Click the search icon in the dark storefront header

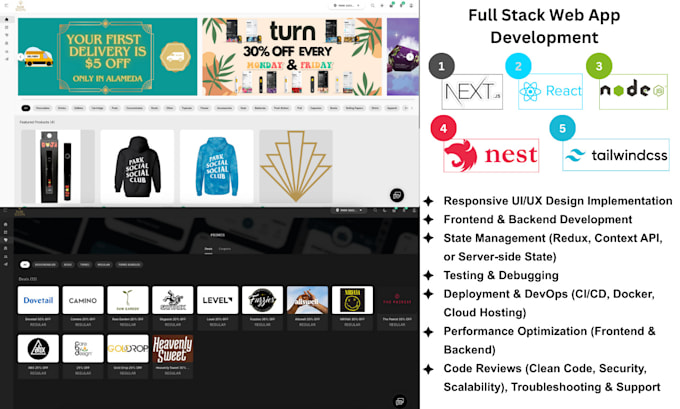point(375,210)
